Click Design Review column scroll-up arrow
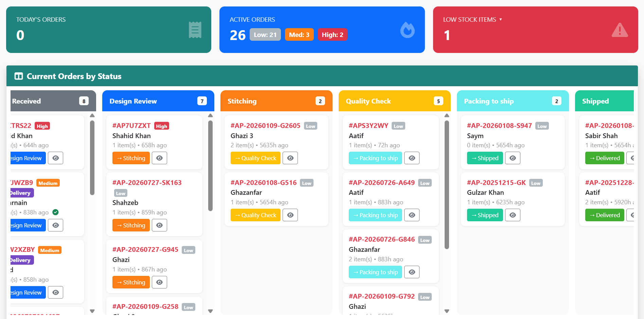This screenshot has height=319, width=644. (210, 116)
